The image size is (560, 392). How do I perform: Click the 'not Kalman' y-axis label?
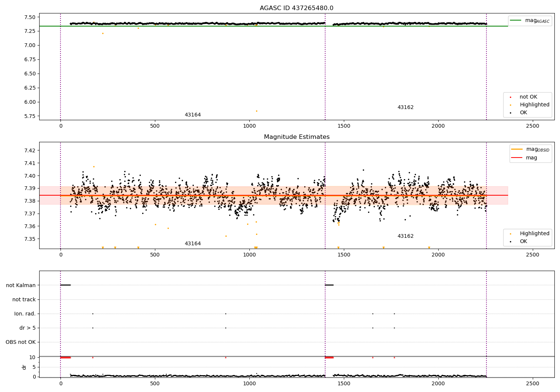click(21, 286)
